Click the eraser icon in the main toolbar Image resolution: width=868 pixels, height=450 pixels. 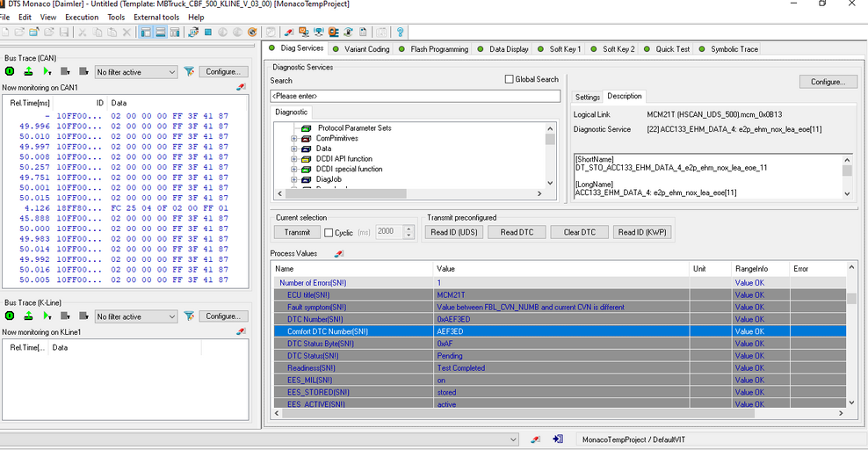coord(288,33)
